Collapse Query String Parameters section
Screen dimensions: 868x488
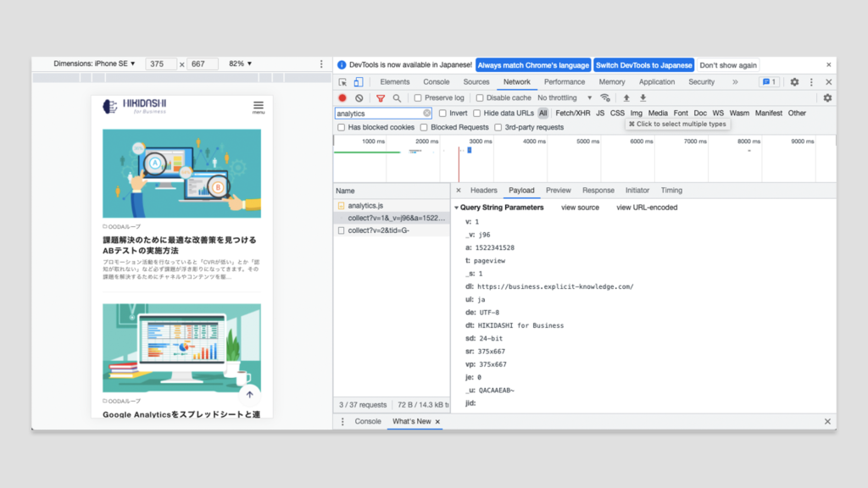pos(457,208)
